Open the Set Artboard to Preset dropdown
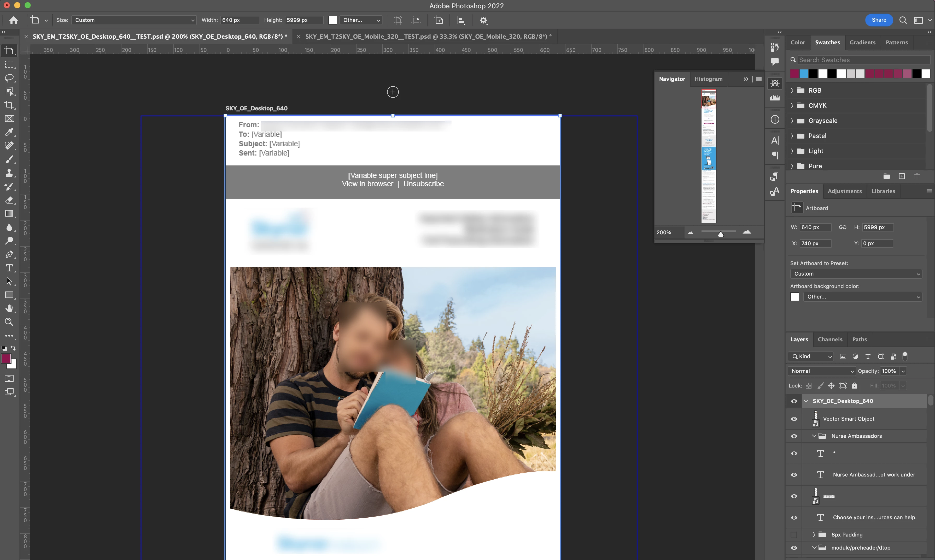935x560 pixels. (856, 273)
